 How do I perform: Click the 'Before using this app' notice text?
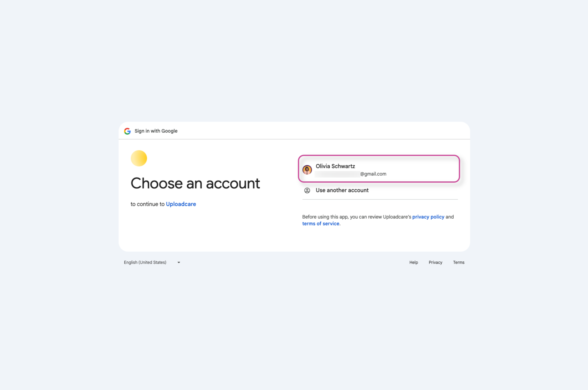coord(356,217)
